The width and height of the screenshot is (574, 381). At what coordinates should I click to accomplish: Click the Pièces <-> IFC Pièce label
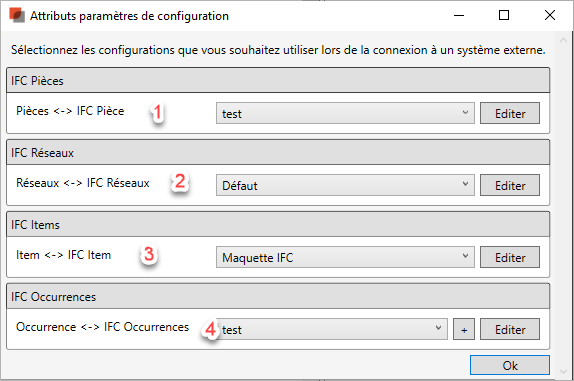pos(70,111)
